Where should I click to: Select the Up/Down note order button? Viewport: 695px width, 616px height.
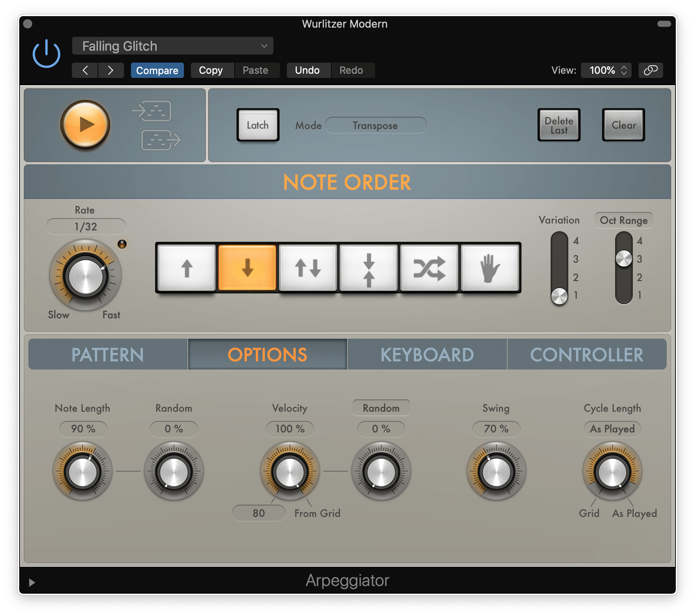click(x=308, y=268)
